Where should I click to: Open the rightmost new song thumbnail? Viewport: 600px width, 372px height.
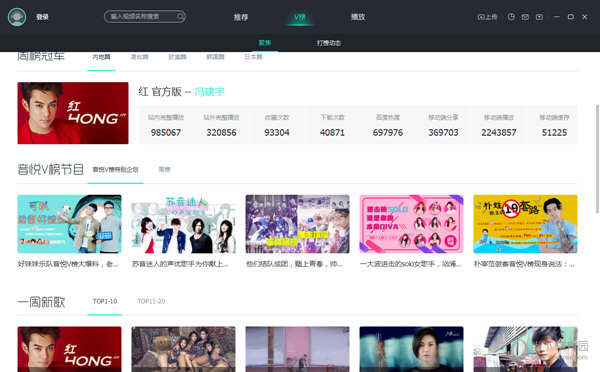pos(525,349)
